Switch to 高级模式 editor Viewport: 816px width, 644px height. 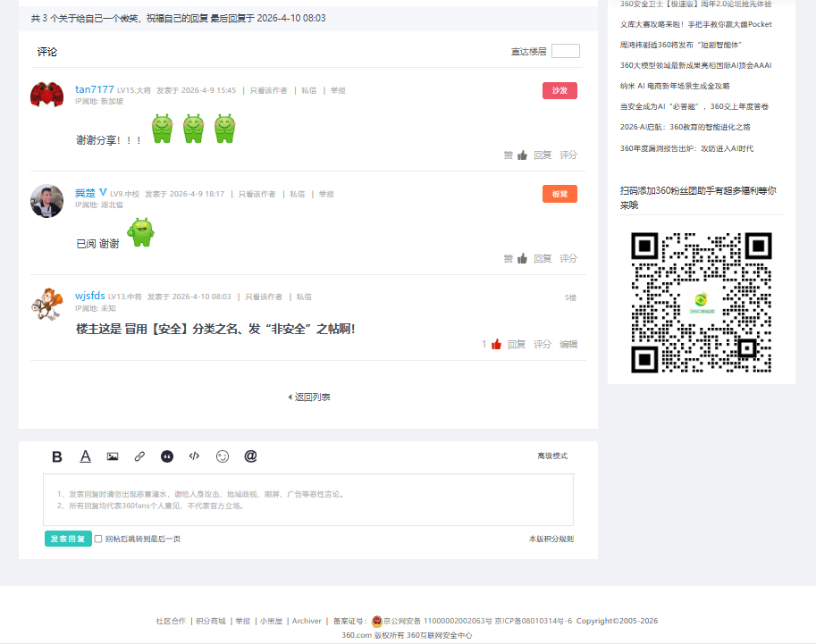pyautogui.click(x=552, y=456)
